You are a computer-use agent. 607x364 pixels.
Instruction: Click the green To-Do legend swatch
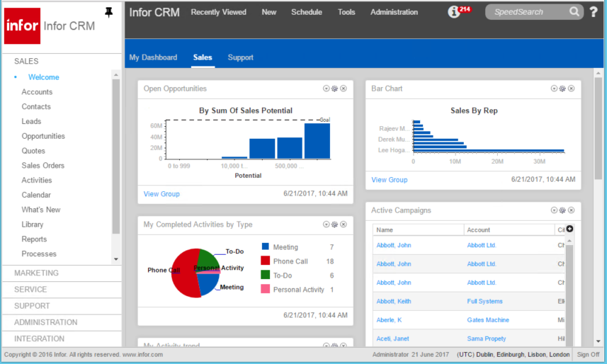(x=265, y=275)
